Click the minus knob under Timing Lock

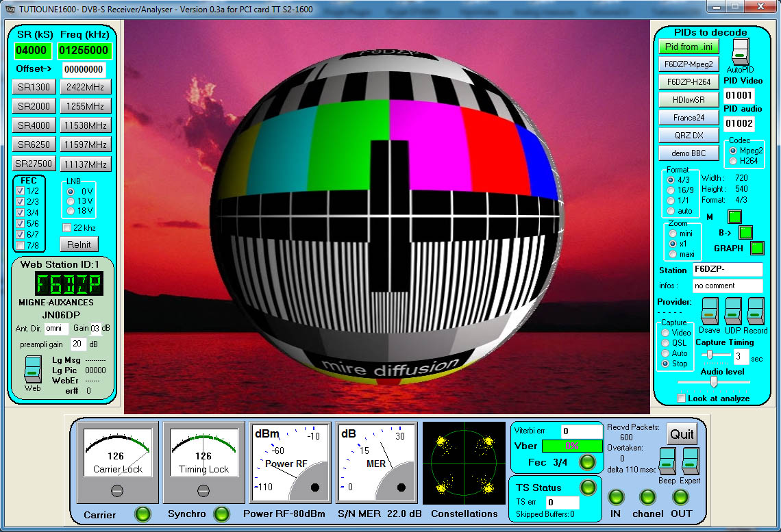click(x=203, y=491)
